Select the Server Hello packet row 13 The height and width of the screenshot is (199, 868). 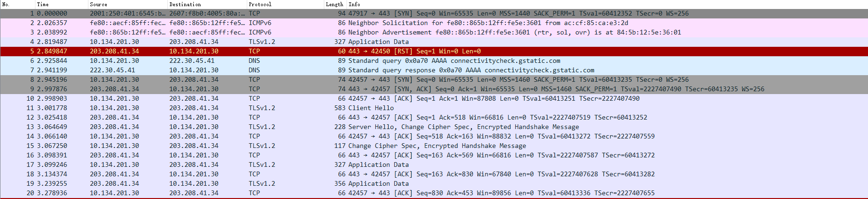coord(434,127)
